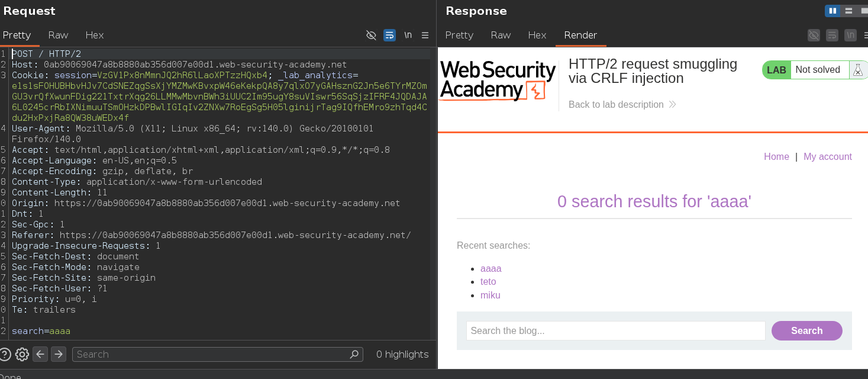This screenshot has width=868, height=379.
Task: Open recent search 'teto' link
Action: click(488, 282)
